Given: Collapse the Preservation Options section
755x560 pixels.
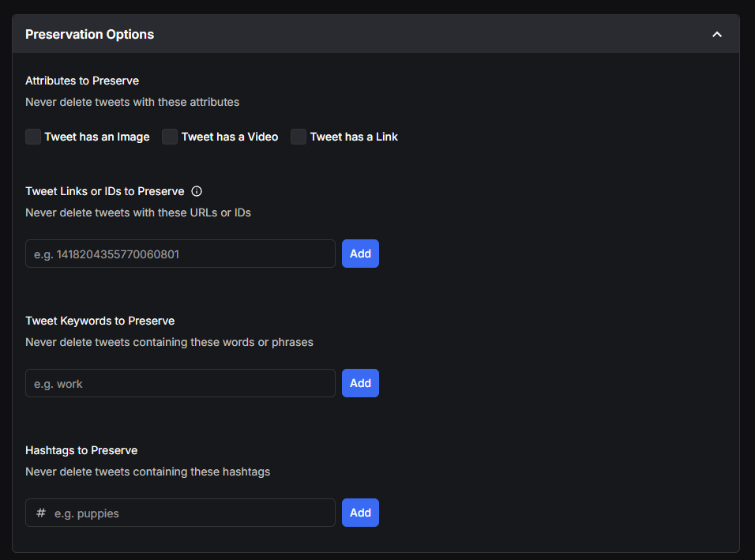Looking at the screenshot, I should (717, 34).
